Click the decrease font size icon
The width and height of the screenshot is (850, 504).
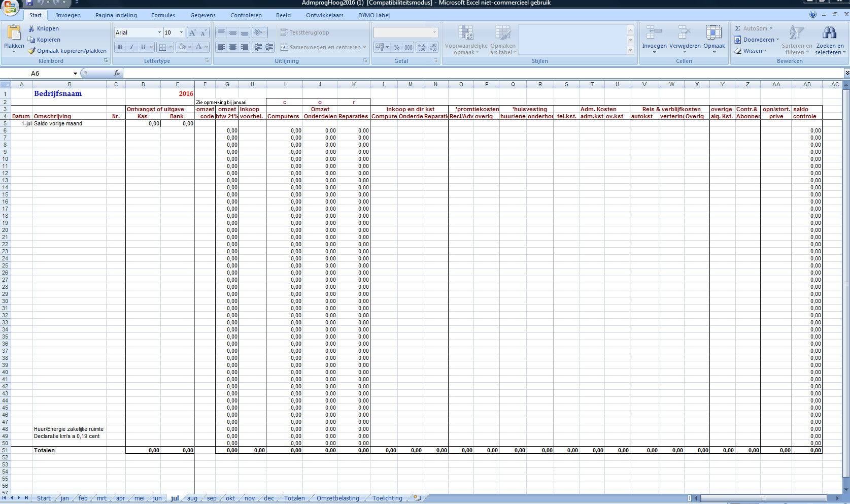203,32
